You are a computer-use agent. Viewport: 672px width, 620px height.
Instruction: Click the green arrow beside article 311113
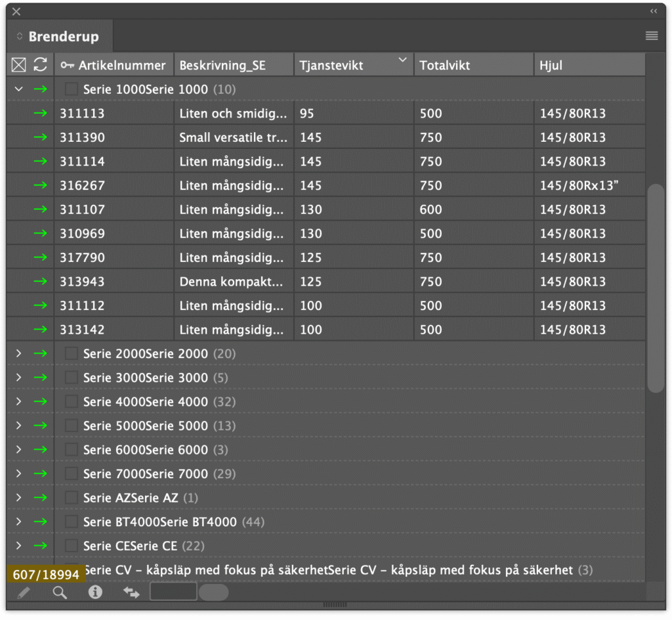point(41,114)
